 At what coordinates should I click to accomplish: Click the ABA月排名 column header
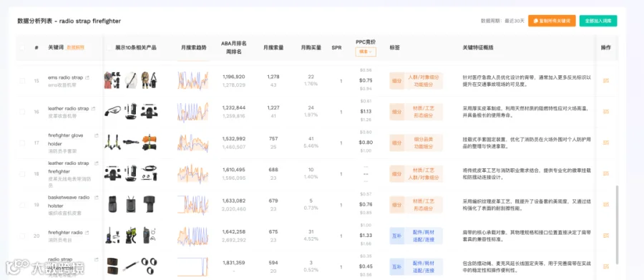tap(234, 44)
